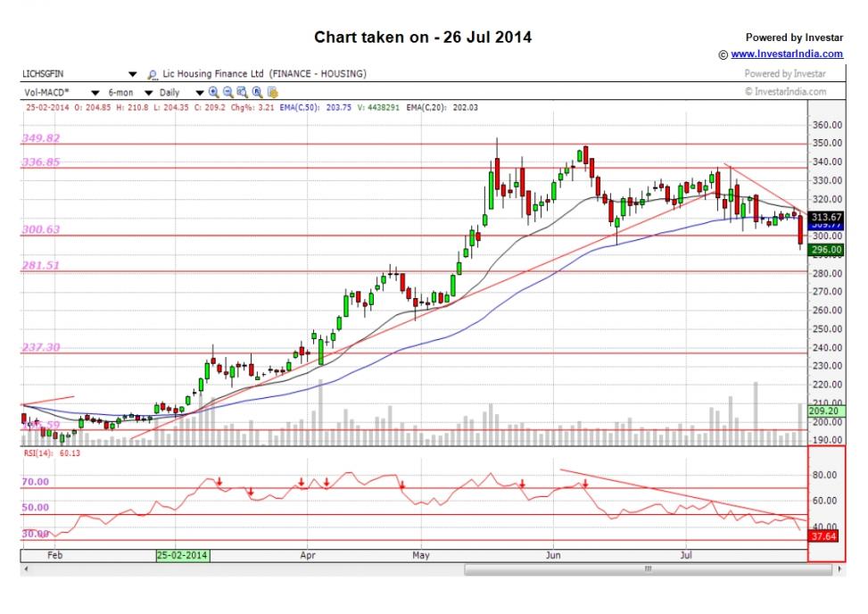Click the green 296.00 price tag

point(826,250)
